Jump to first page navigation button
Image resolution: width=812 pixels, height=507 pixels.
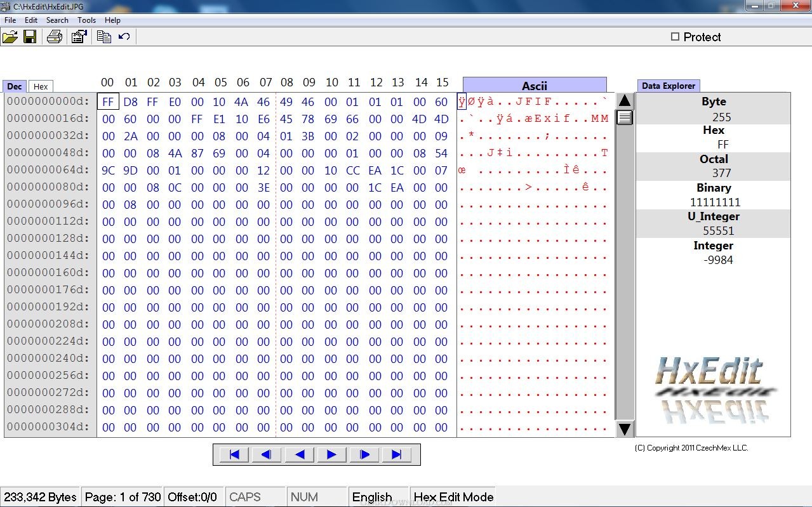[234, 454]
